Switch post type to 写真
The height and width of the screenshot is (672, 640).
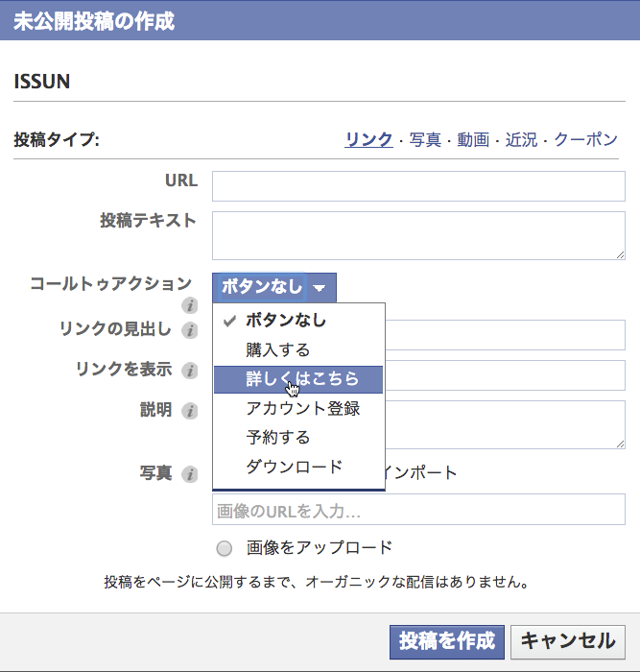coord(425,140)
